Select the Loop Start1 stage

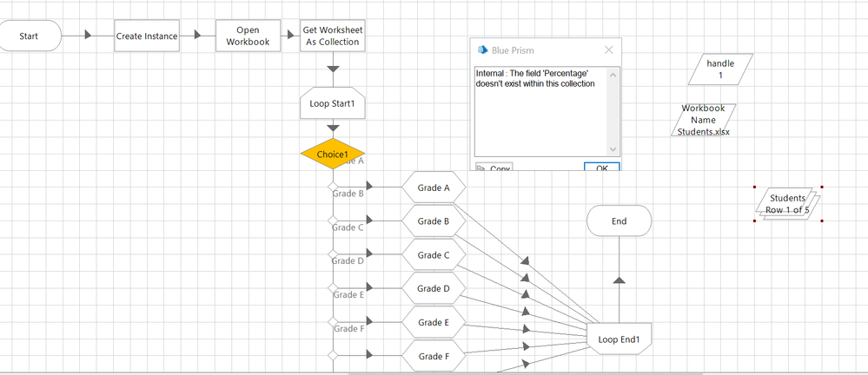tap(333, 103)
